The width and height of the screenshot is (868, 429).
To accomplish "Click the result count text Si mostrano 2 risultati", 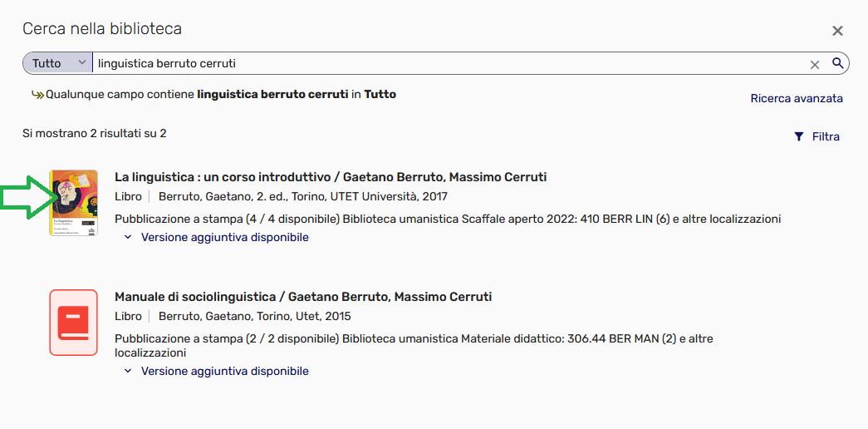I will pos(95,133).
